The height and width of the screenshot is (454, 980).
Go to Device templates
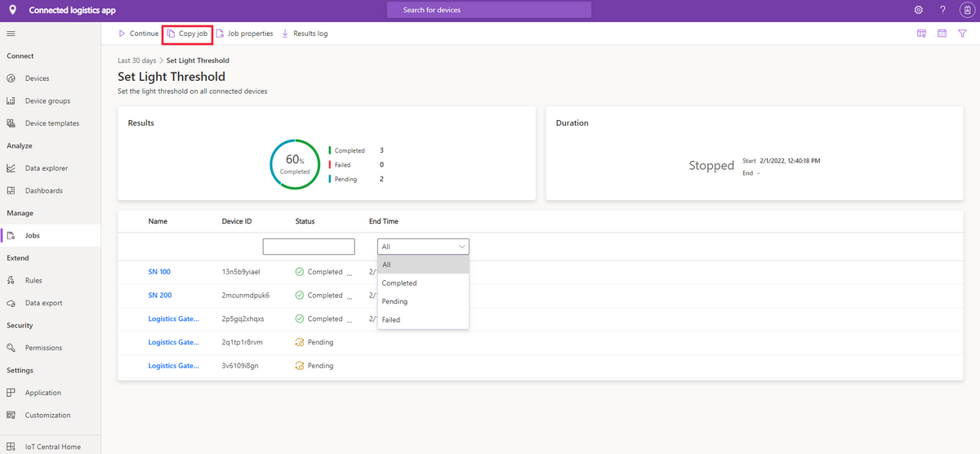click(51, 123)
